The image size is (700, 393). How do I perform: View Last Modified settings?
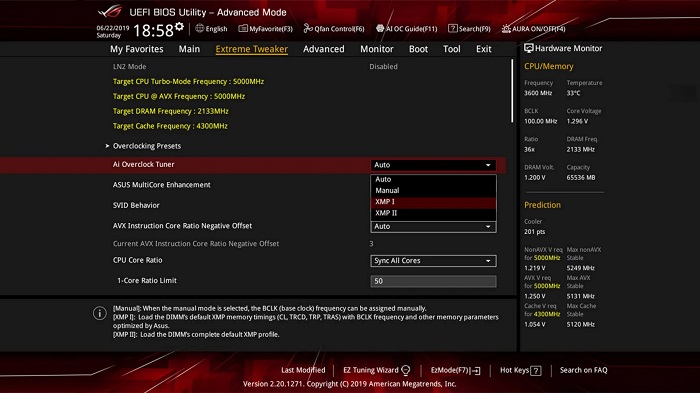coord(303,370)
